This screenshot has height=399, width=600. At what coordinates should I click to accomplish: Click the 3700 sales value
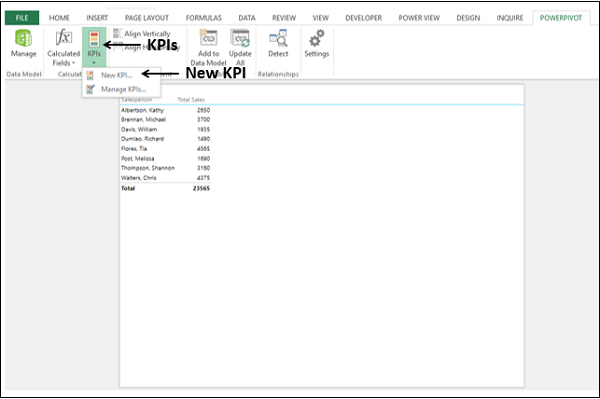coord(203,120)
